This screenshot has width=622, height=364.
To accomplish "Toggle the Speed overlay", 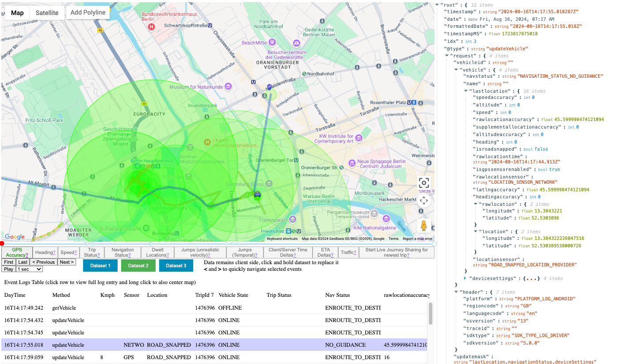I will [69, 252].
